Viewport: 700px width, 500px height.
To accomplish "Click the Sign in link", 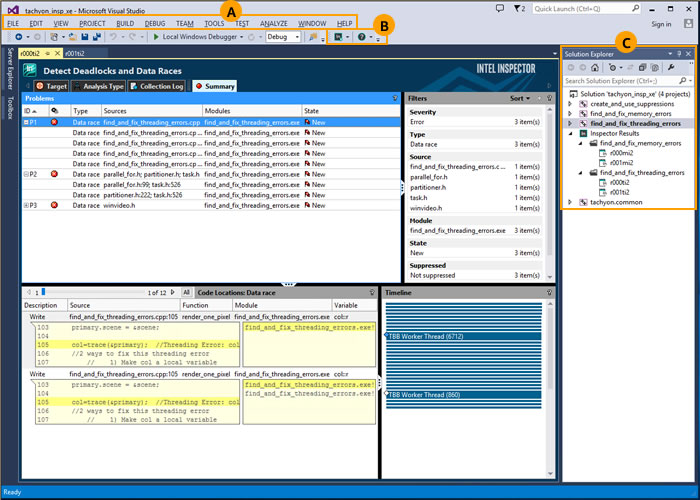I will coord(661,24).
